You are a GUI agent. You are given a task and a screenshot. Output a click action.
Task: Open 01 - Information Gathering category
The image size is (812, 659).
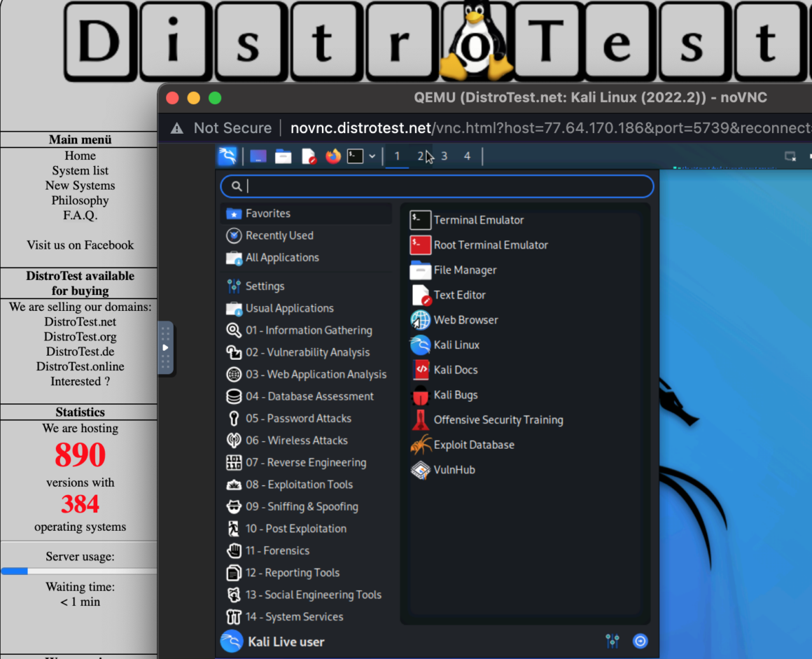pyautogui.click(x=306, y=330)
